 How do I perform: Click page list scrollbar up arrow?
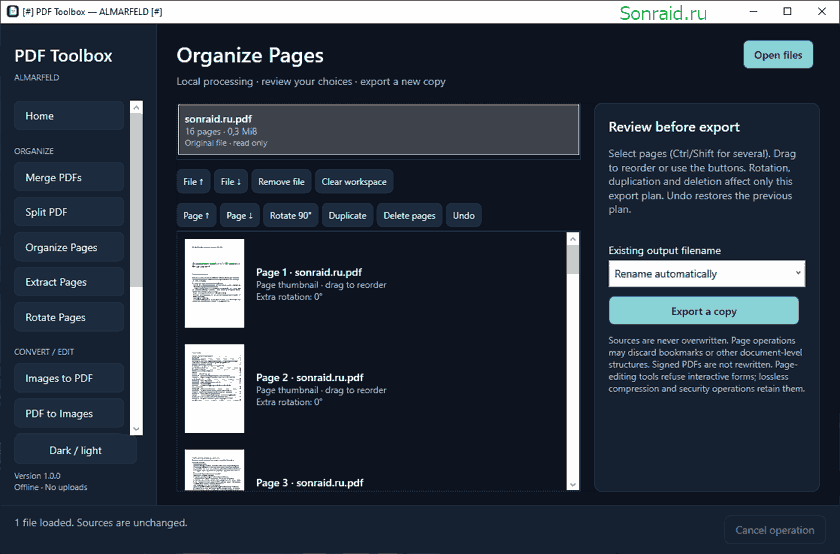click(573, 239)
